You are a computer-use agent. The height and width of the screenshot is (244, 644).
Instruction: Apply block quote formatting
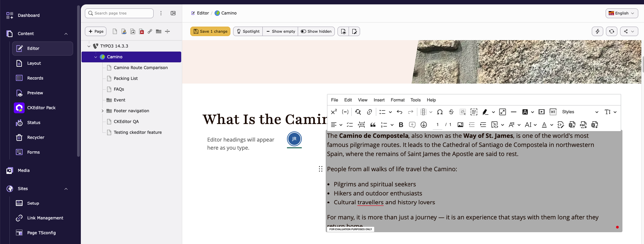coord(373,125)
